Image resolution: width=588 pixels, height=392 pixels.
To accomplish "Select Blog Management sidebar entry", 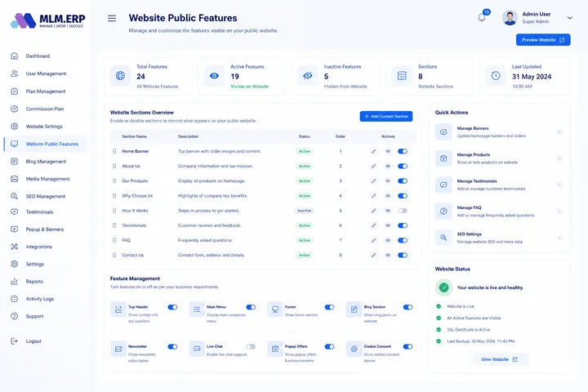I will point(45,162).
